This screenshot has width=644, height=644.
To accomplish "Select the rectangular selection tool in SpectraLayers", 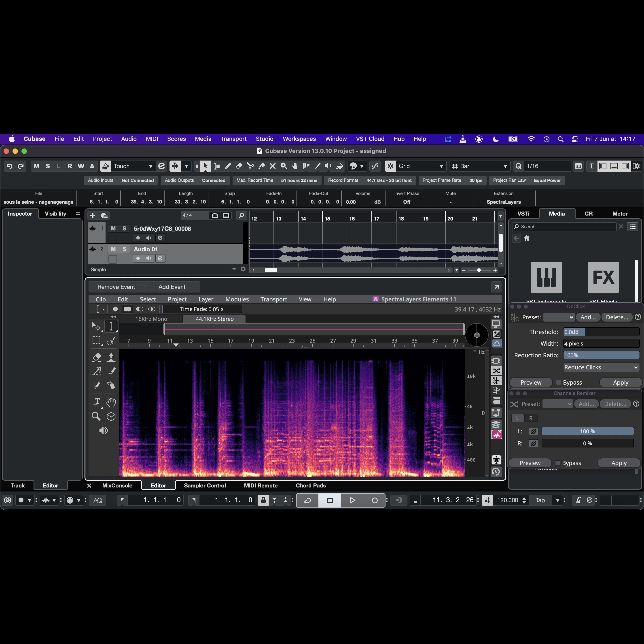I will tap(96, 340).
